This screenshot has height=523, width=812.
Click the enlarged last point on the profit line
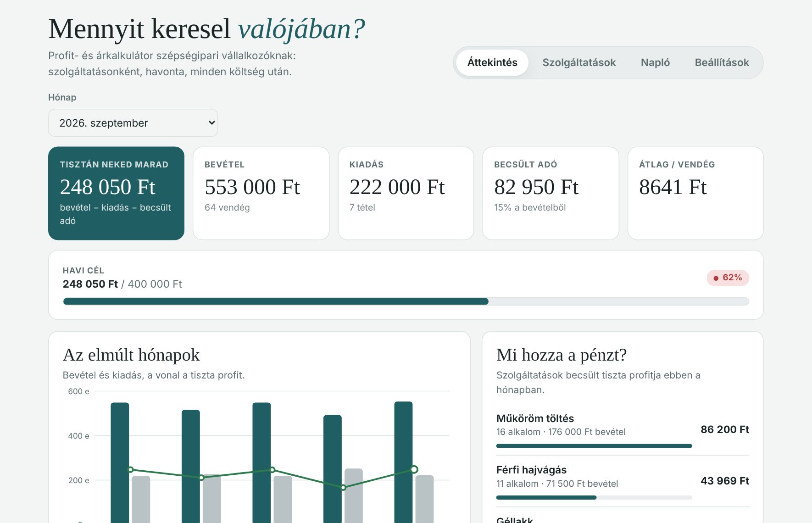click(x=414, y=469)
